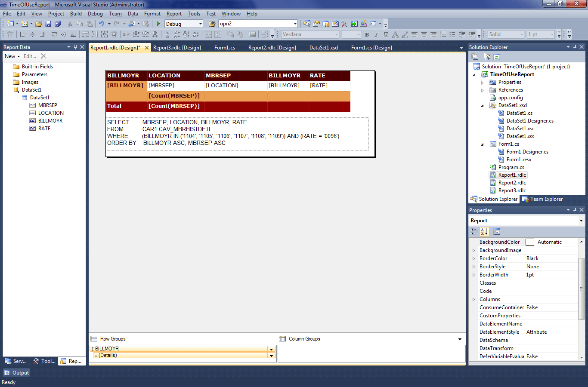Pin the Solution Explorer panel

(575, 47)
